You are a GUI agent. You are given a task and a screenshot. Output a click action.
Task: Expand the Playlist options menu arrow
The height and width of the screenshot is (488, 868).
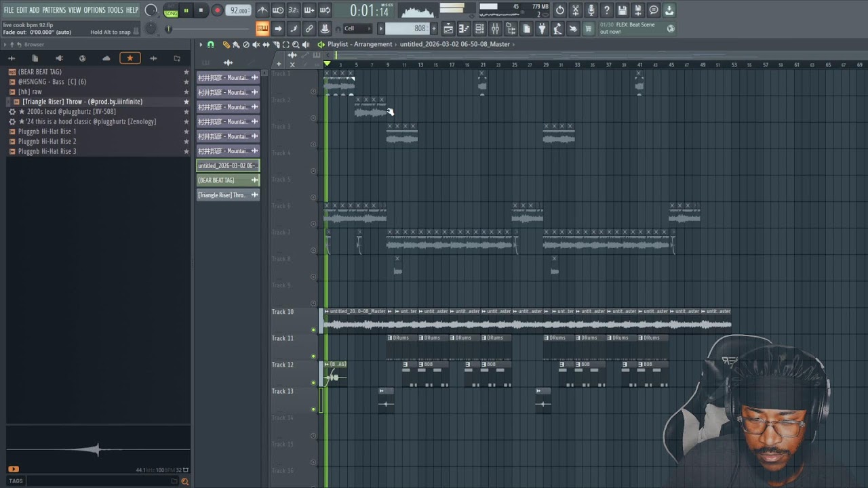pos(201,45)
